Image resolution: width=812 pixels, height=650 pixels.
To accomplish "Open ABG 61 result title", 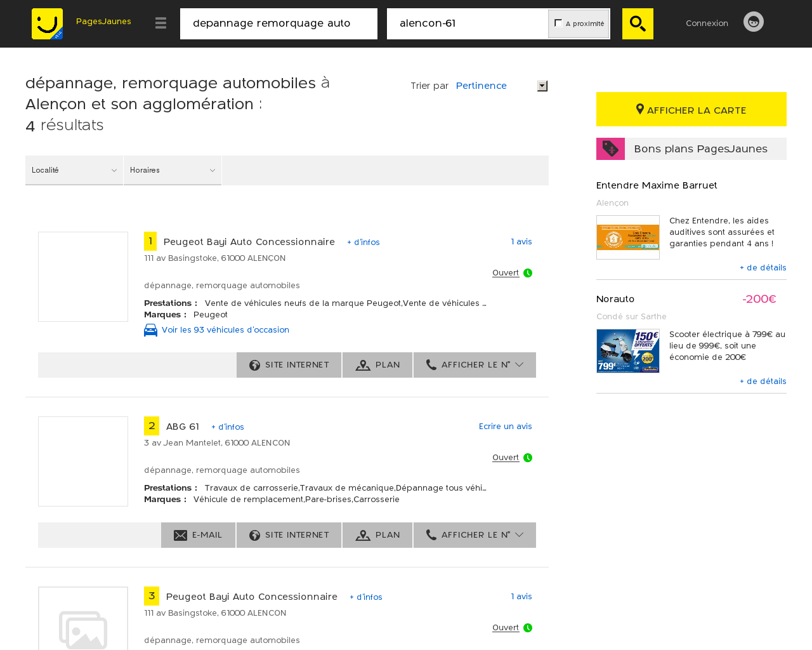I will point(183,427).
